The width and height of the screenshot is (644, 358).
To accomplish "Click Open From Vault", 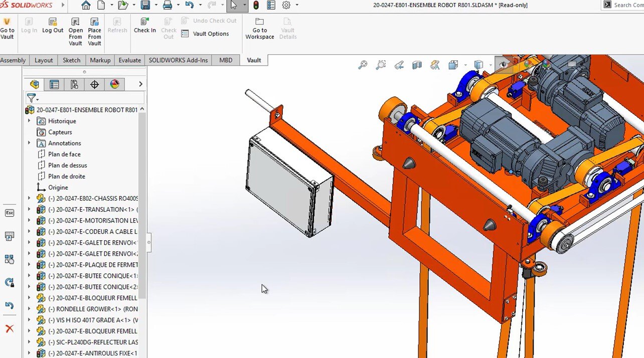I will pyautogui.click(x=76, y=32).
